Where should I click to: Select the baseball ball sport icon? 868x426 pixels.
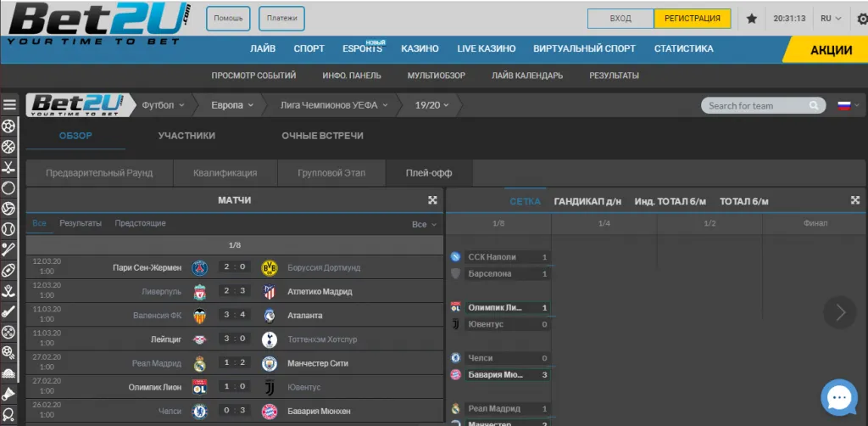[8, 229]
